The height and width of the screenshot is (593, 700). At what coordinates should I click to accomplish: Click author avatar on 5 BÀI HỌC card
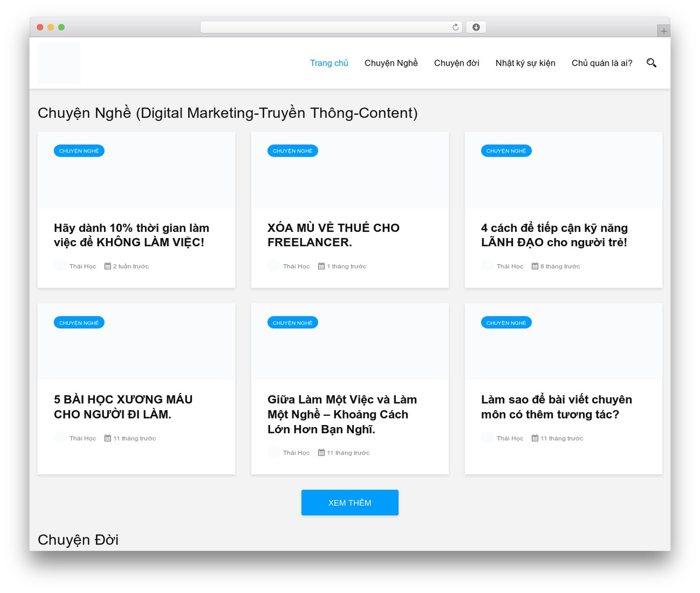point(60,438)
